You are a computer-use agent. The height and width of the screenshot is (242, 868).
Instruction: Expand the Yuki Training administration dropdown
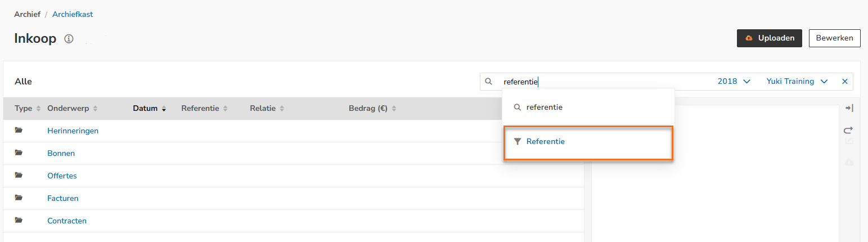point(797,82)
